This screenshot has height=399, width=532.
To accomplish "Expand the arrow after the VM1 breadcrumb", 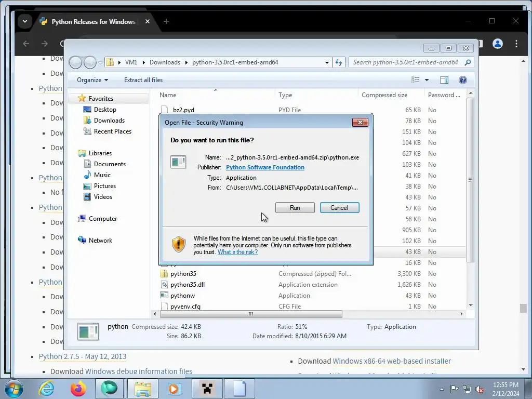I will tap(143, 62).
